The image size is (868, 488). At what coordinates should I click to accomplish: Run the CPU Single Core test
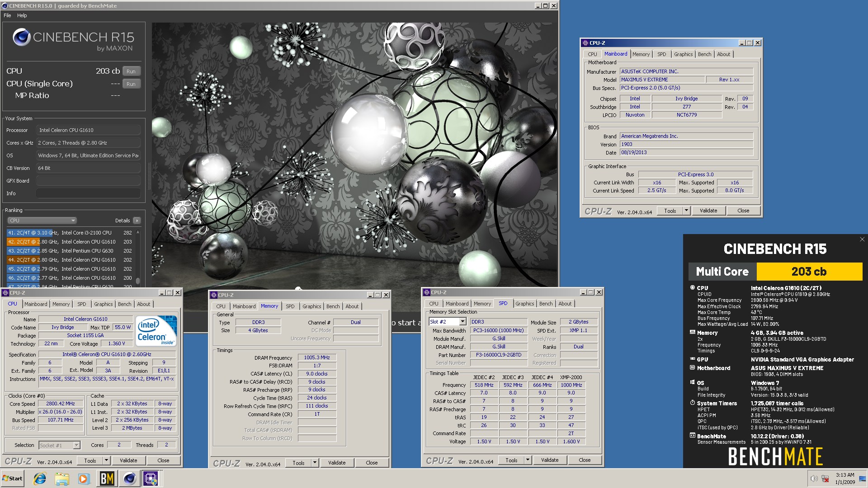coord(131,84)
